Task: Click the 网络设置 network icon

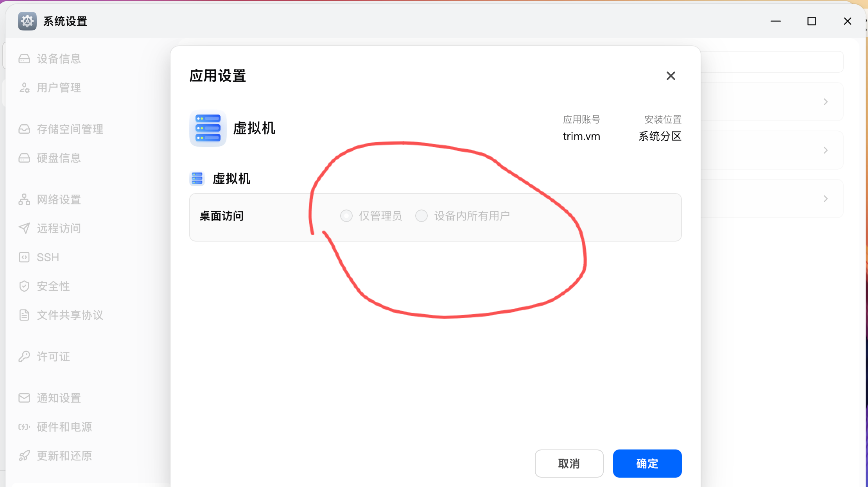Action: pos(24,200)
